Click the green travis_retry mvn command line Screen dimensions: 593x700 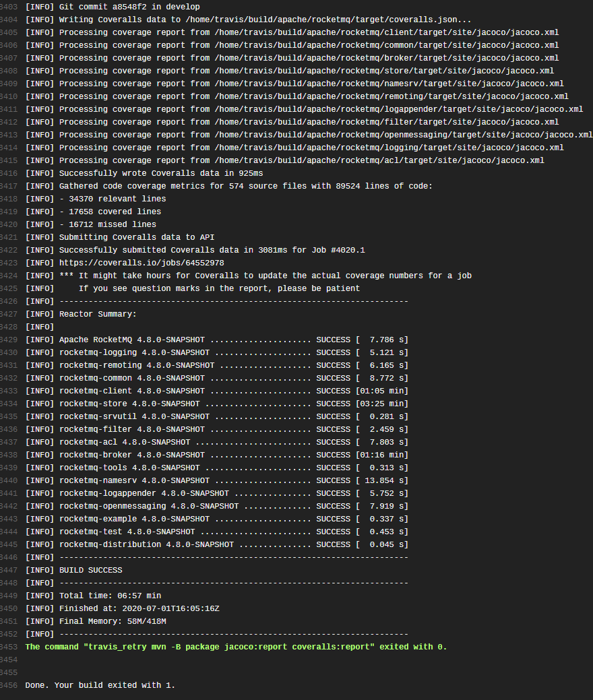(x=237, y=647)
